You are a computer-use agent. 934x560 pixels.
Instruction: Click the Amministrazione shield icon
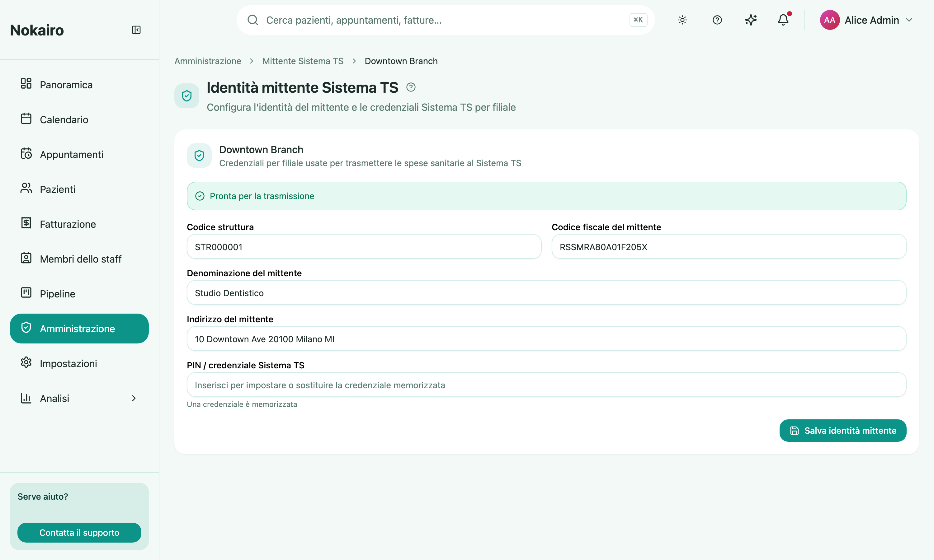click(26, 328)
